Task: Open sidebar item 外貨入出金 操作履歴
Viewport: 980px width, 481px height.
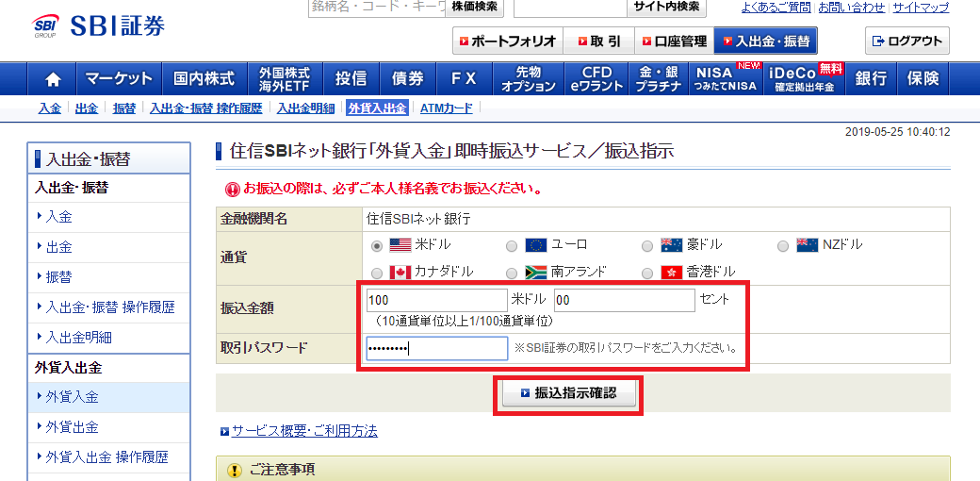Action: 108,457
